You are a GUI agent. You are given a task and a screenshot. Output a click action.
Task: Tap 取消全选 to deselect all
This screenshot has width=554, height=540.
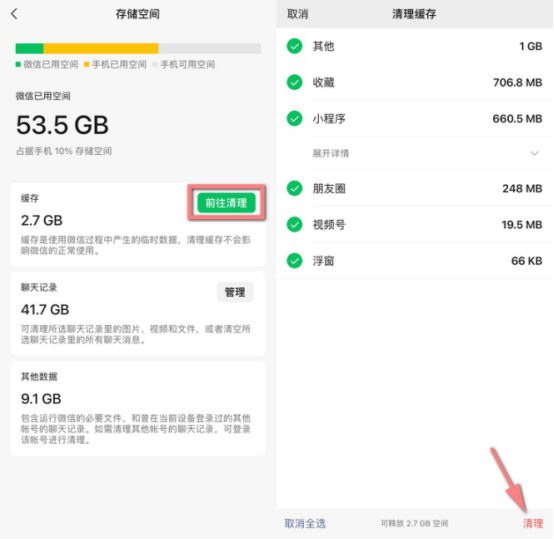point(305,523)
